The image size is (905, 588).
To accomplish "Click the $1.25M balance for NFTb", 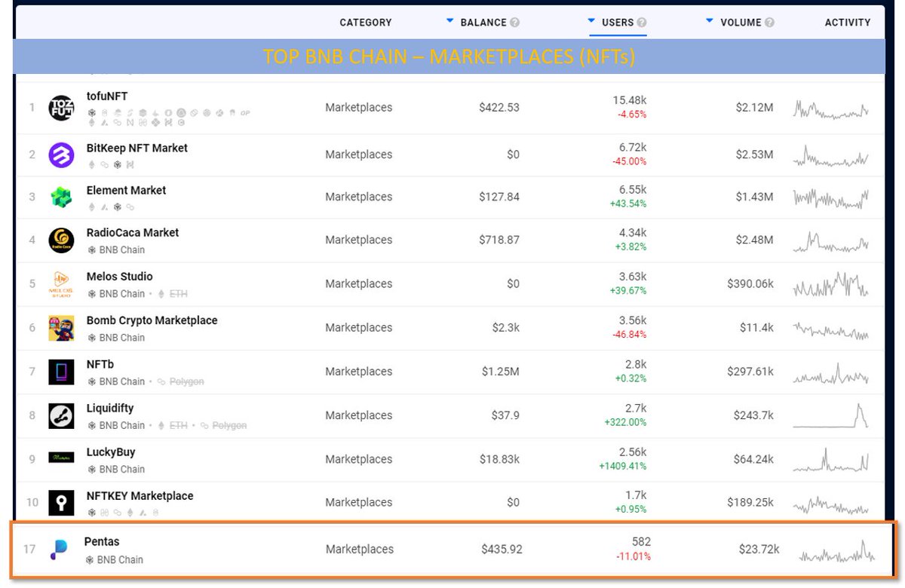I will pos(499,372).
